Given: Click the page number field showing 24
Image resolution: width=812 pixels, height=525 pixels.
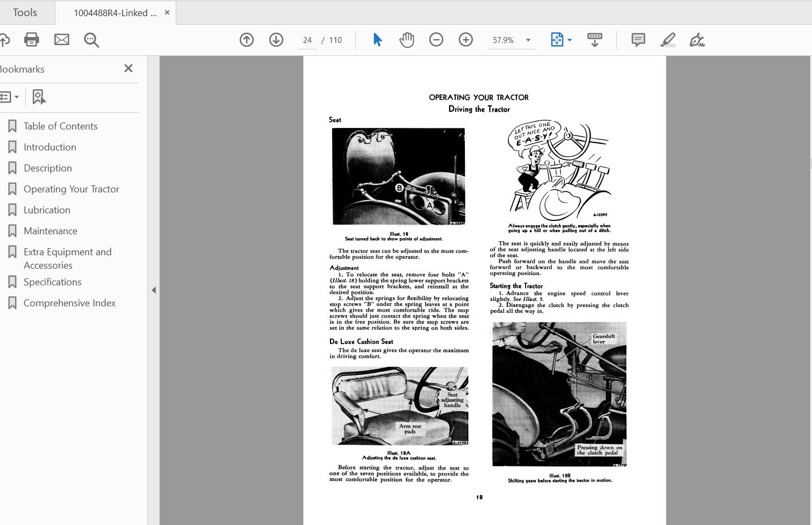Looking at the screenshot, I should [x=307, y=40].
